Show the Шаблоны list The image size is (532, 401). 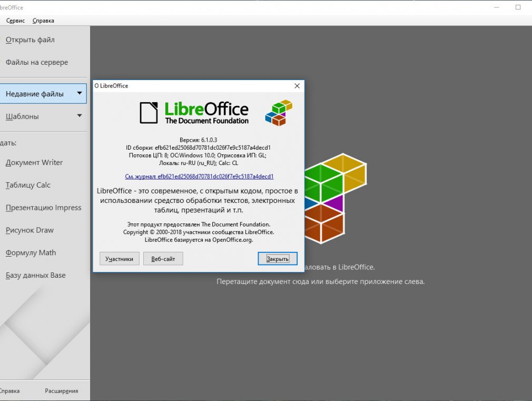point(22,116)
